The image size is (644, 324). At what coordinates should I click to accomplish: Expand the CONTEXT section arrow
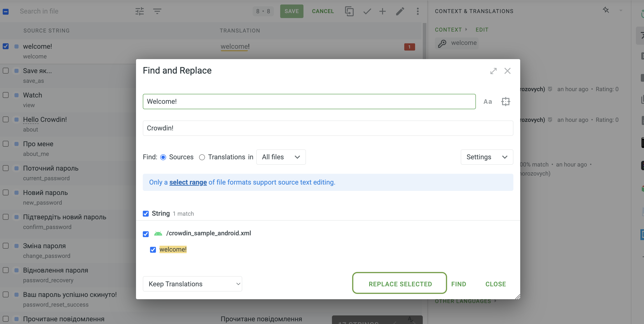[x=466, y=30]
